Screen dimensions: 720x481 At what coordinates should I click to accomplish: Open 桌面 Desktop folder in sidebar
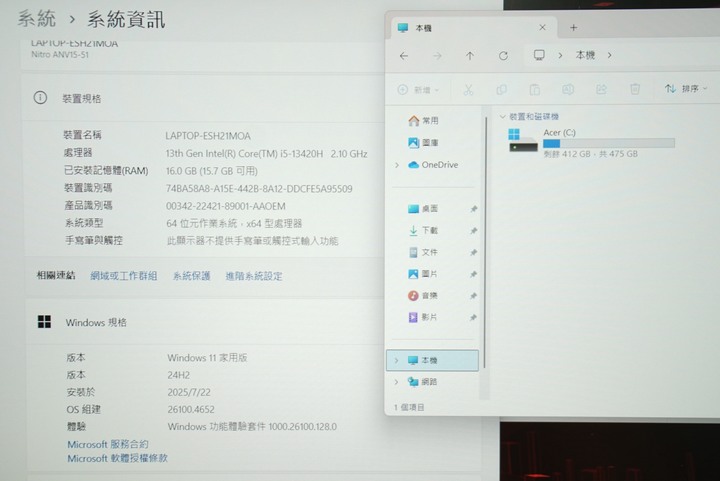pyautogui.click(x=423, y=209)
